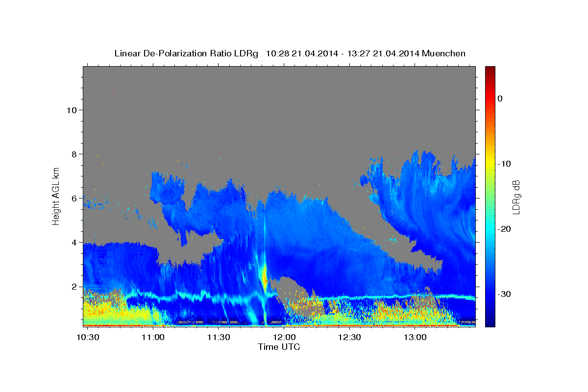Click the colorbar value -10
This screenshot has height=392, width=588.
pyautogui.click(x=504, y=164)
